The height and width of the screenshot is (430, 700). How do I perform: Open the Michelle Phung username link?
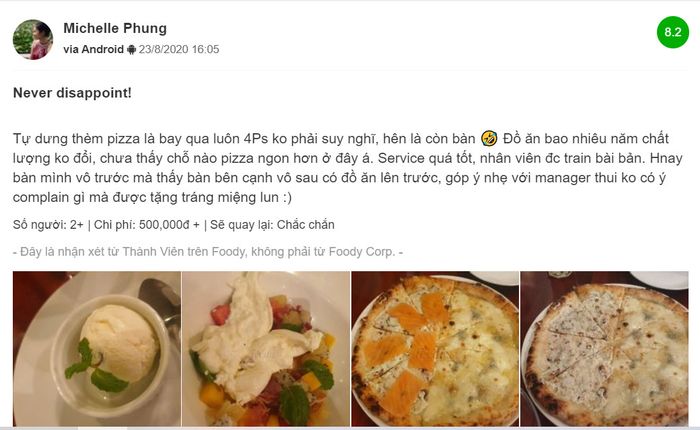tap(115, 28)
